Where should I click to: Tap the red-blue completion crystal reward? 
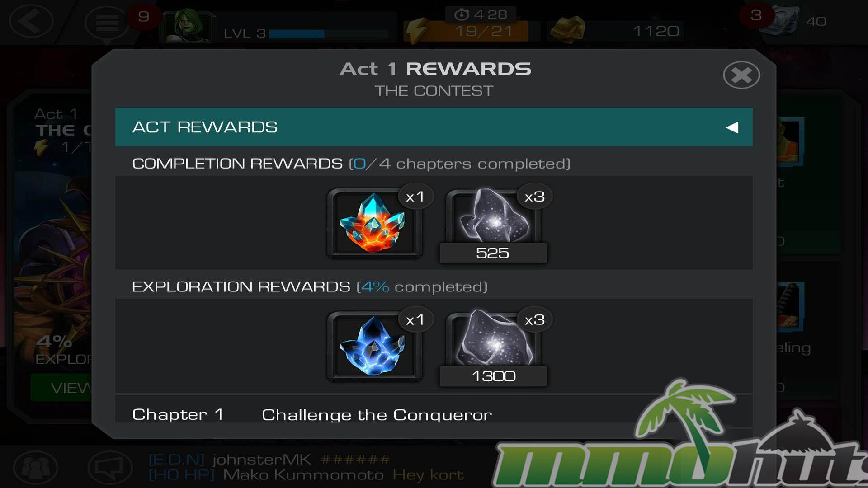coord(374,223)
